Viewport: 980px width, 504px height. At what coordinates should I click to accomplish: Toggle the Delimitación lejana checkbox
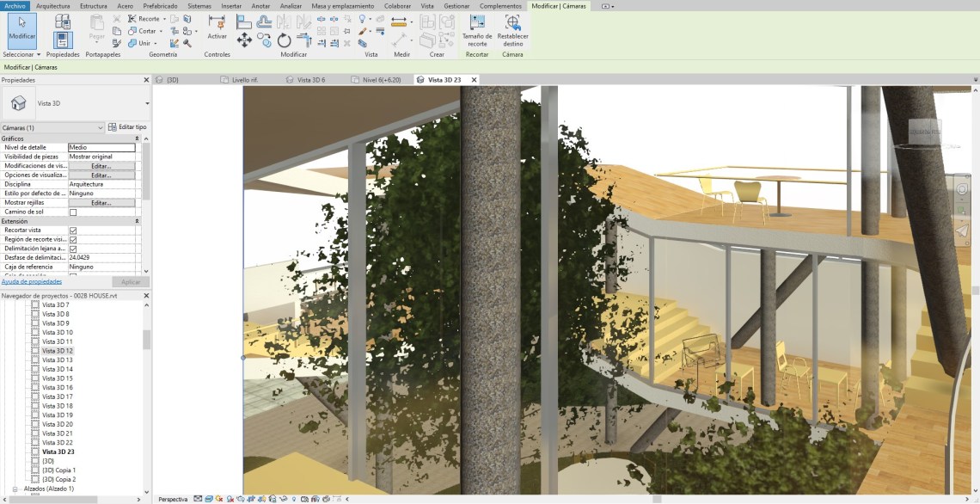[x=73, y=249]
